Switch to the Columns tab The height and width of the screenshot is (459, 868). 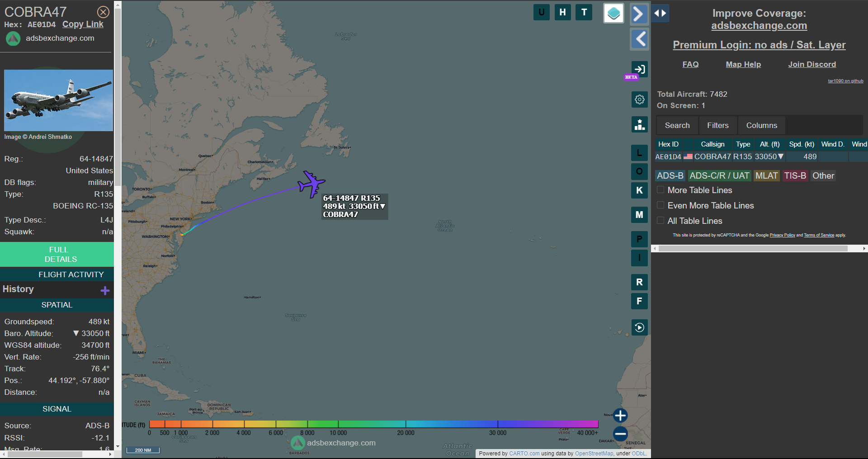point(762,125)
